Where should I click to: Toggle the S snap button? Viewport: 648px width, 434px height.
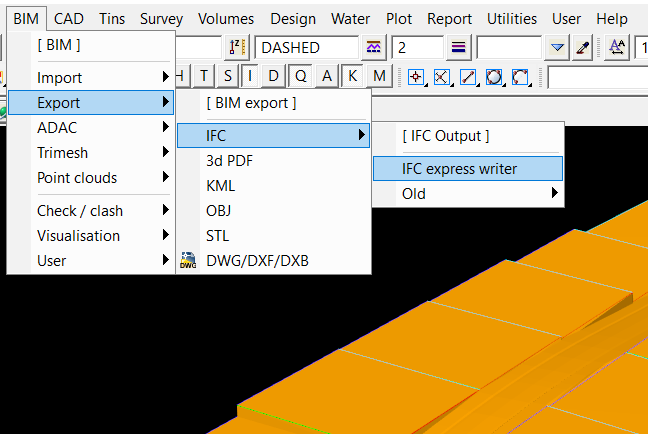point(227,76)
